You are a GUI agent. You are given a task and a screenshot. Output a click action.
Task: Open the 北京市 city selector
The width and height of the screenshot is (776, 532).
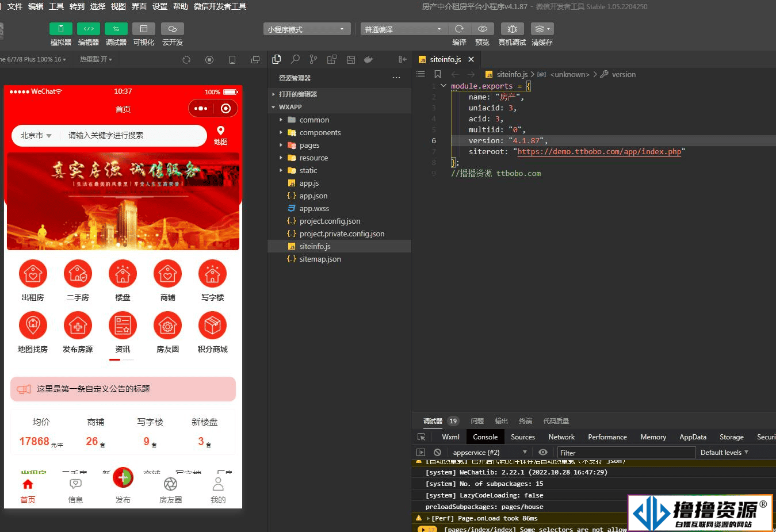[x=36, y=136]
